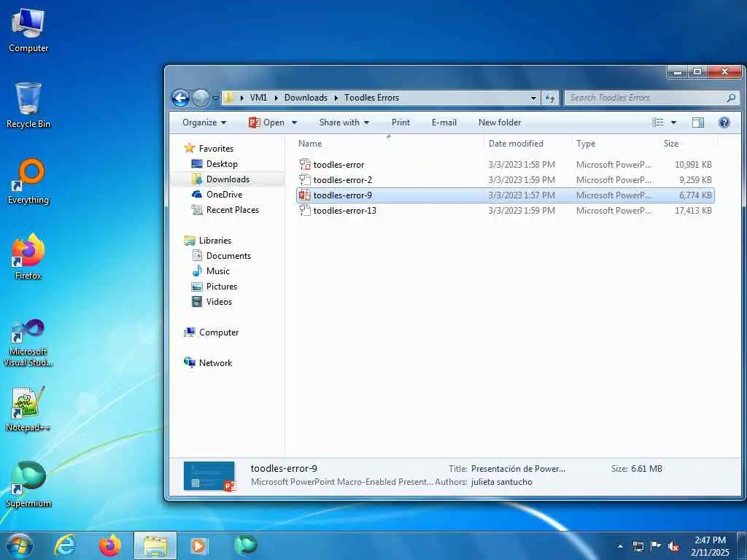Click the Forward navigation arrow button

(201, 98)
